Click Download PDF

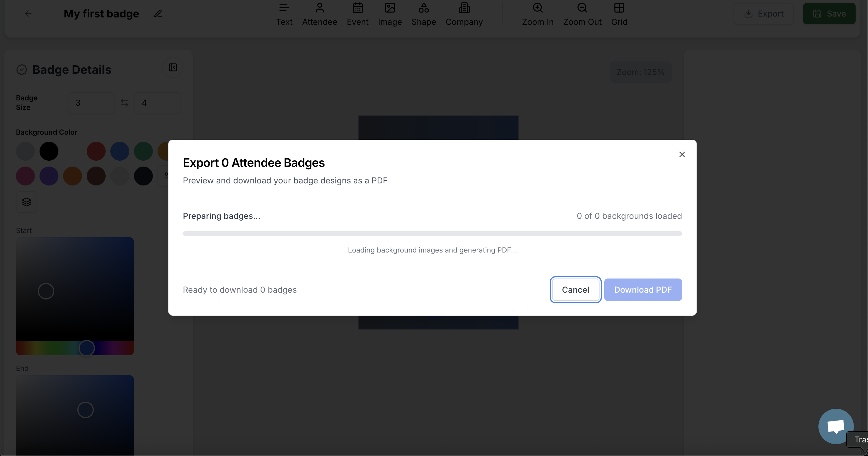pos(643,289)
